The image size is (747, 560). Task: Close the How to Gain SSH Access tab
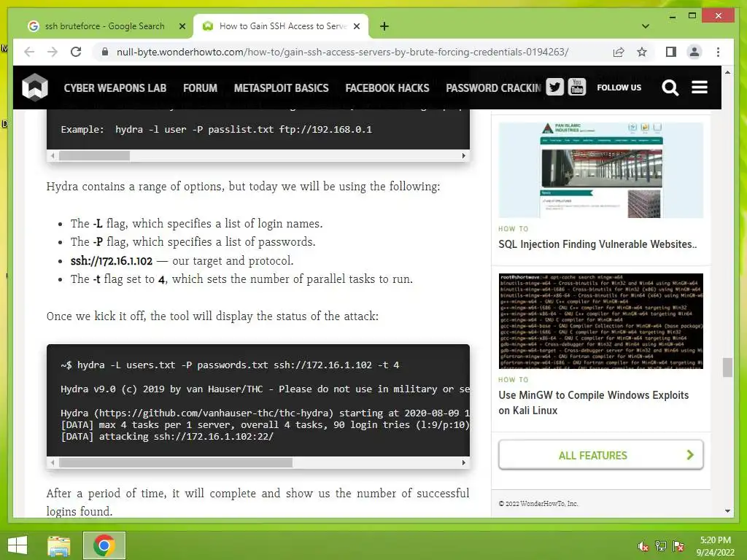coord(356,26)
